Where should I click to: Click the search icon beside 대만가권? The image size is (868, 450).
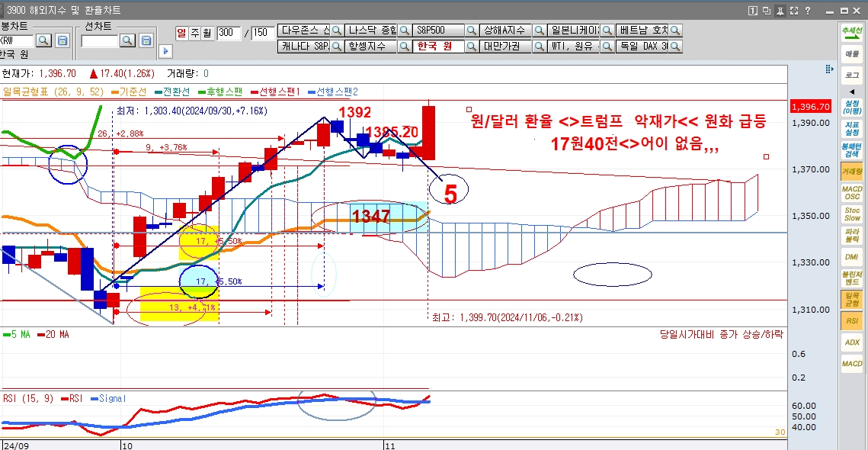(x=540, y=47)
